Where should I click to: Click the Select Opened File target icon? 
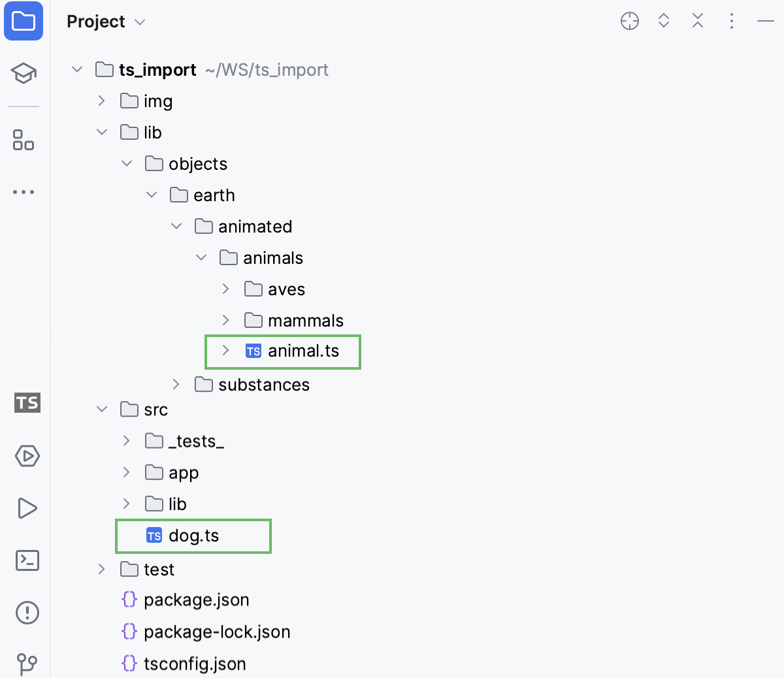[x=630, y=21]
